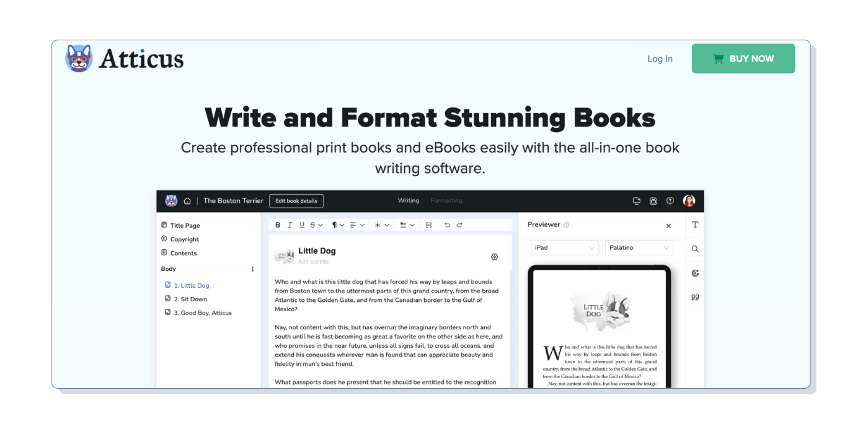Viewport: 868px width, 434px height.
Task: Open the iPad device dropdown
Action: click(x=564, y=248)
